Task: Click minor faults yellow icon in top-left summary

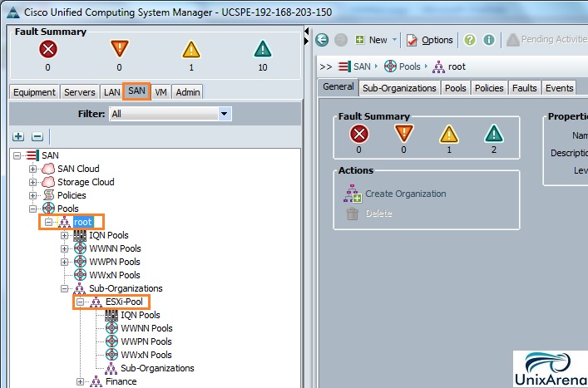Action: coord(191,49)
